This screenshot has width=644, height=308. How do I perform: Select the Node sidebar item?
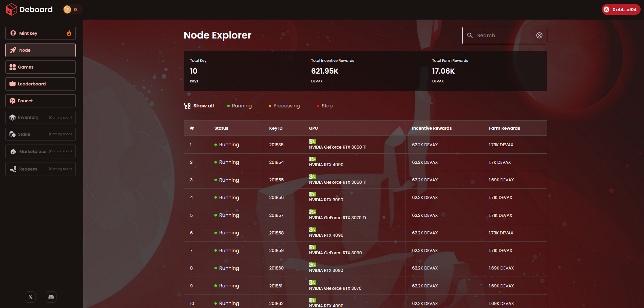point(41,50)
